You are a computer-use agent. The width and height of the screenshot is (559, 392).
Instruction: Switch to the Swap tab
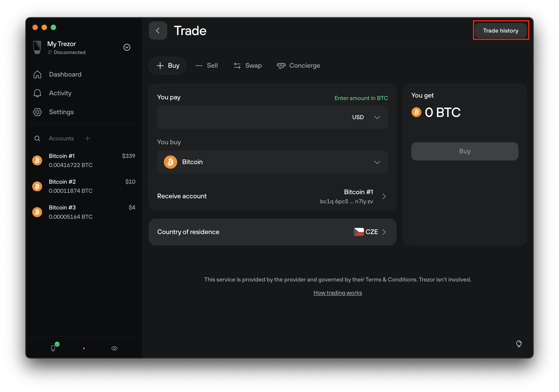point(248,66)
